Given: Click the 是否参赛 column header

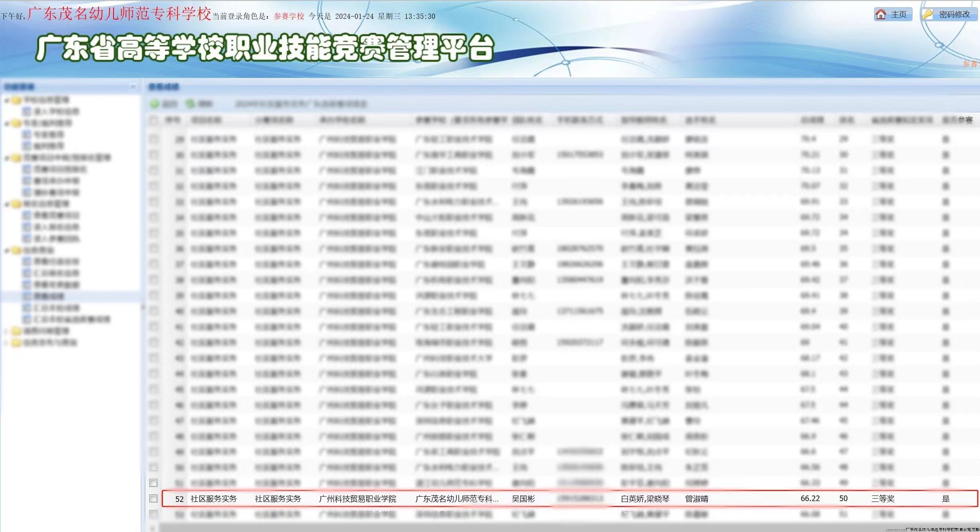Looking at the screenshot, I should point(958,120).
